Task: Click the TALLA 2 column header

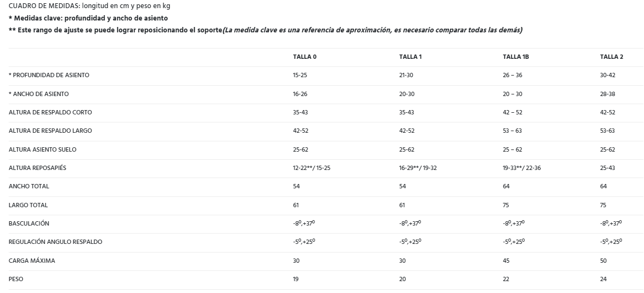Action: 612,57
